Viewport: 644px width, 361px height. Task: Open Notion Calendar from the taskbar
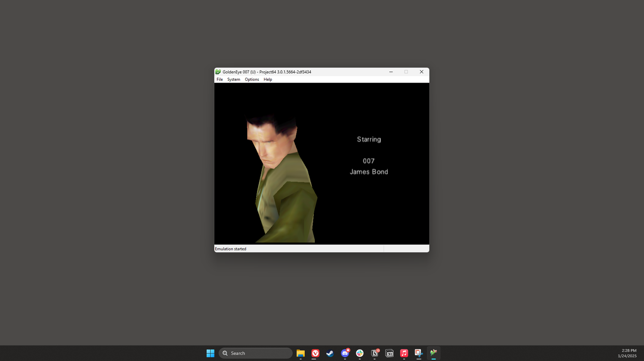389,353
